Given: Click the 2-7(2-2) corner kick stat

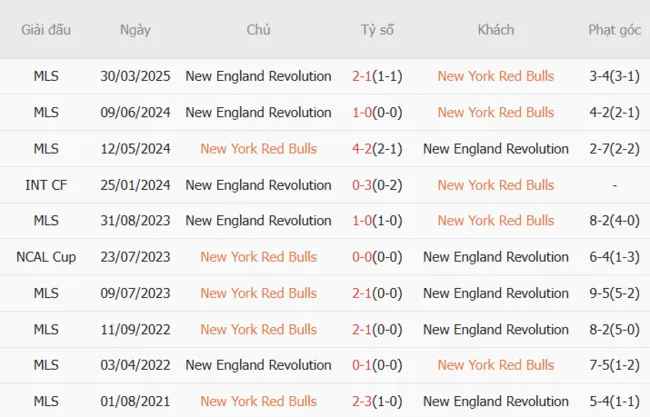Looking at the screenshot, I should point(614,149).
